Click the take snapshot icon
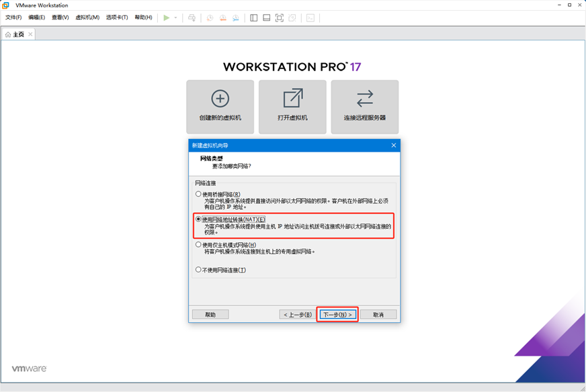The image size is (586, 392). [x=210, y=17]
